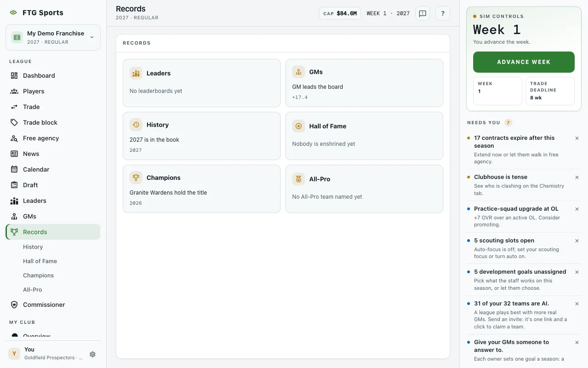Click the All-Pro medal icon
The width and height of the screenshot is (588, 368).
(299, 179)
